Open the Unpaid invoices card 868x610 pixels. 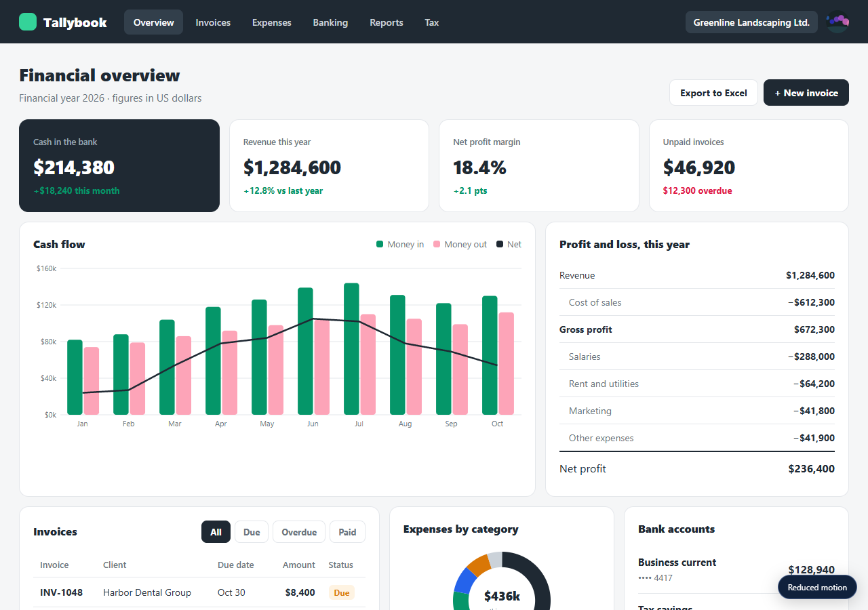pos(749,166)
